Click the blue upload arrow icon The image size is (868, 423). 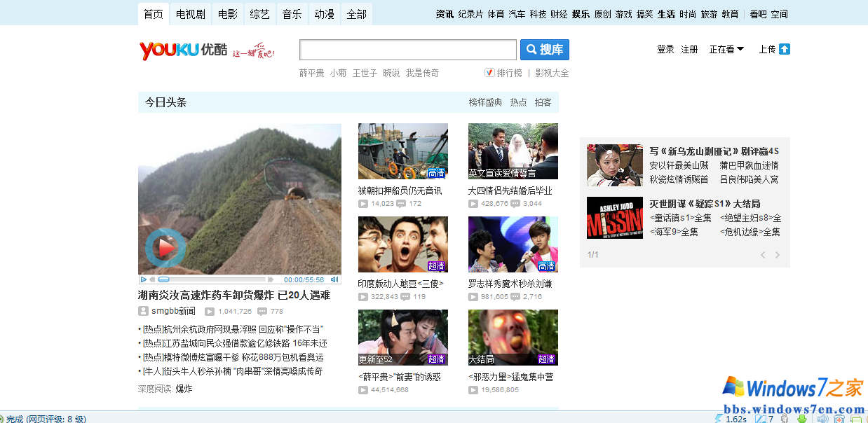[785, 49]
